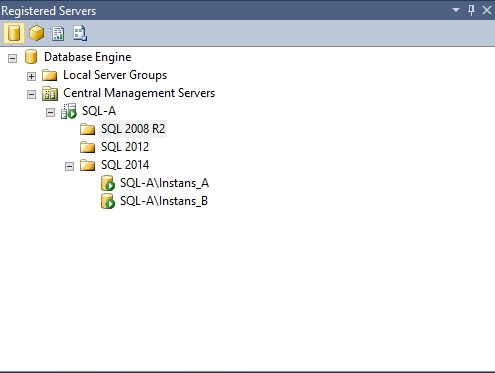Select the SQL-A server label
The height and width of the screenshot is (373, 495).
pyautogui.click(x=99, y=111)
